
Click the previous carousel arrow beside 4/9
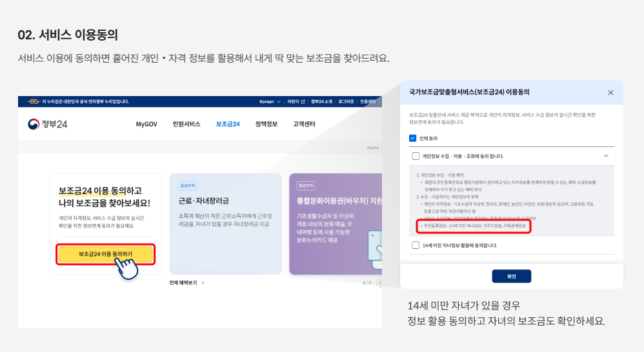click(x=379, y=282)
